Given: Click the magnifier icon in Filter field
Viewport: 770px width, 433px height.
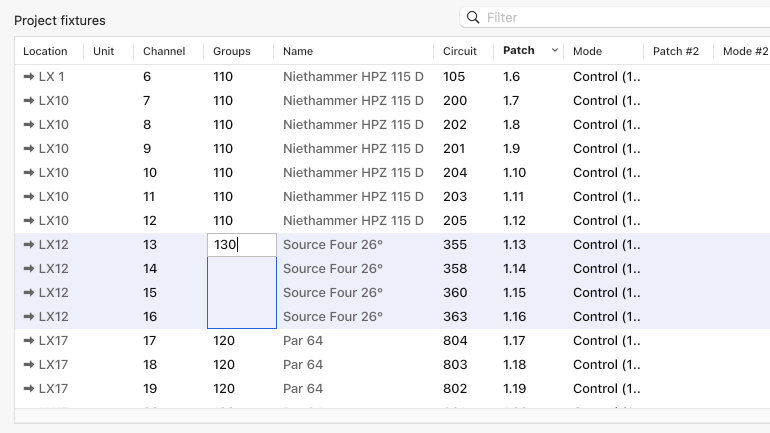Looking at the screenshot, I should pyautogui.click(x=473, y=18).
